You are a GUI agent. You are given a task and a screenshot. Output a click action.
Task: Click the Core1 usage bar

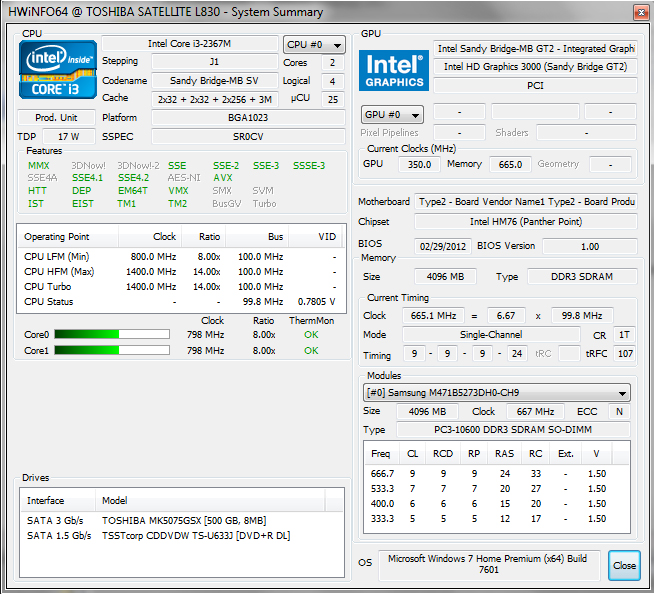(112, 350)
